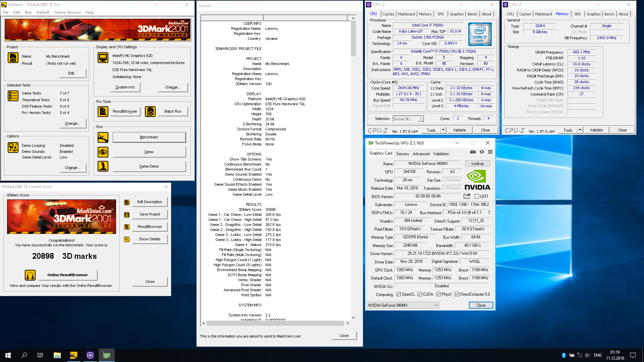Open the Online Services menu
644x362 pixels.
[x=67, y=12]
